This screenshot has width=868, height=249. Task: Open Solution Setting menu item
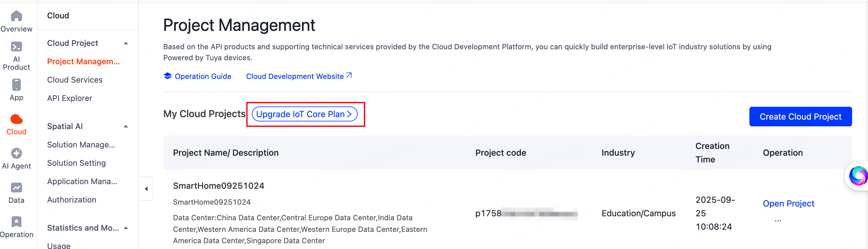76,163
